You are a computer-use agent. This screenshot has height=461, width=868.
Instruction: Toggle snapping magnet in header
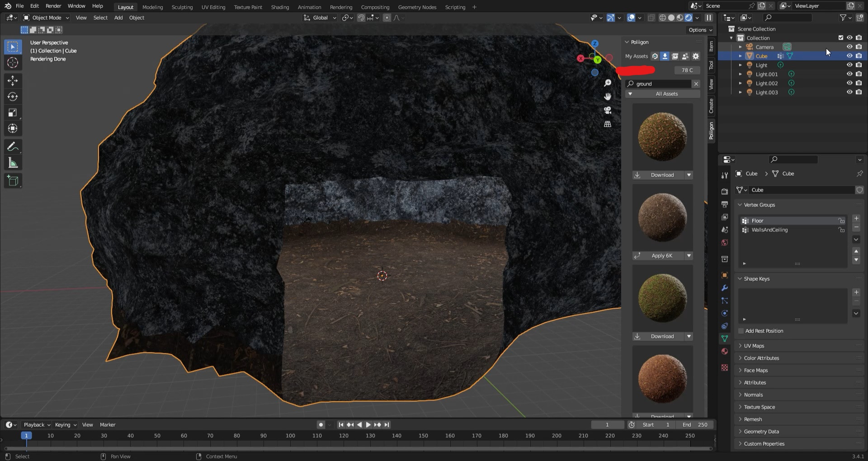click(x=361, y=18)
